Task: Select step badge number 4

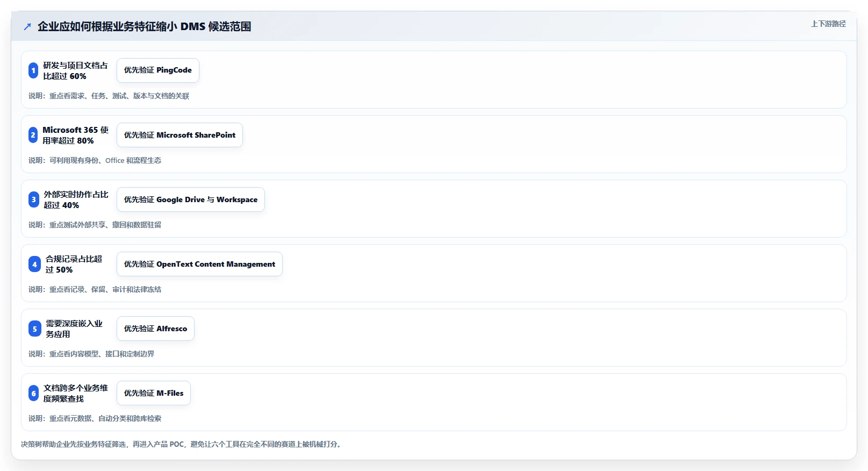Action: click(x=34, y=264)
